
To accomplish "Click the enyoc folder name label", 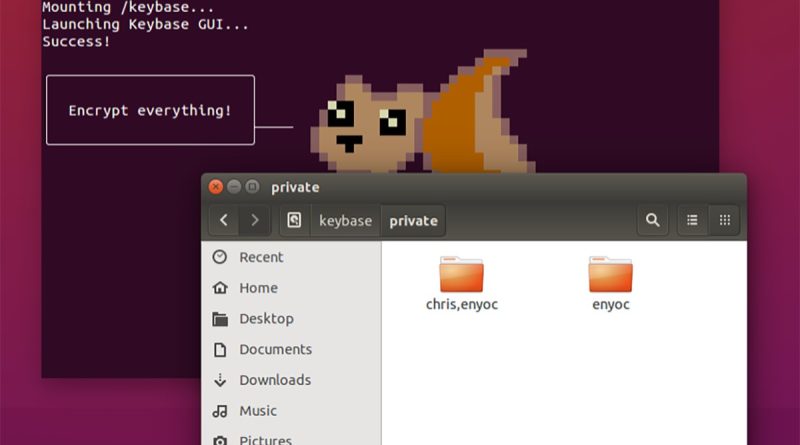I will (x=611, y=305).
